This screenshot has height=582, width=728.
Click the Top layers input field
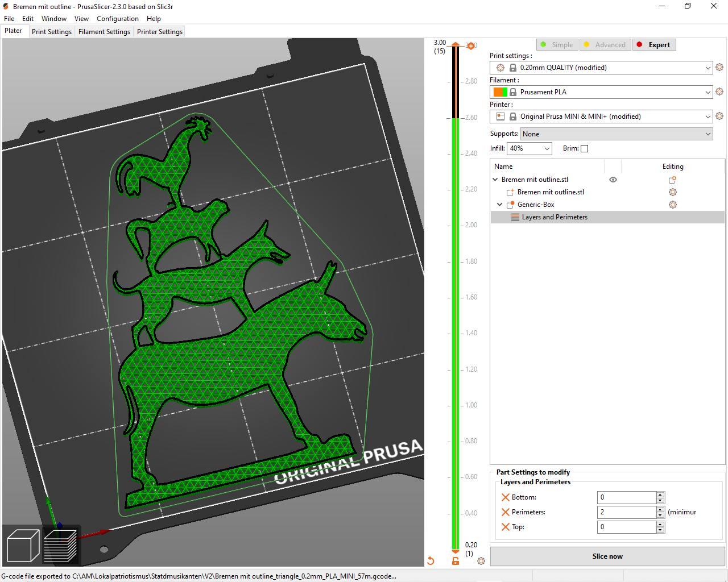[x=627, y=527]
